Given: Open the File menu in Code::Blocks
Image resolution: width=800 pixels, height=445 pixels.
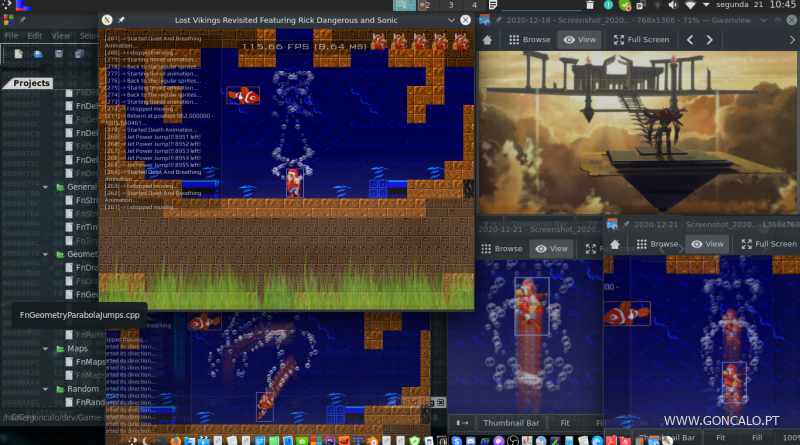Looking at the screenshot, I should (11, 36).
